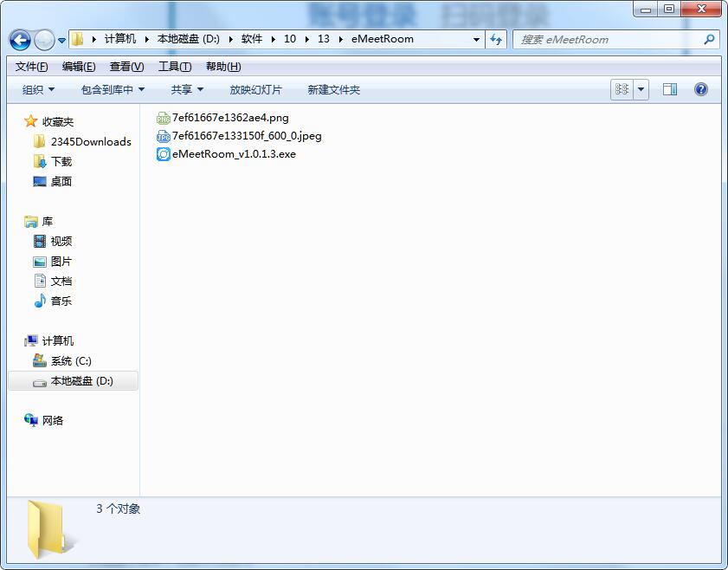
Task: Select 系统 (C:) drive in sidebar
Action: [70, 361]
